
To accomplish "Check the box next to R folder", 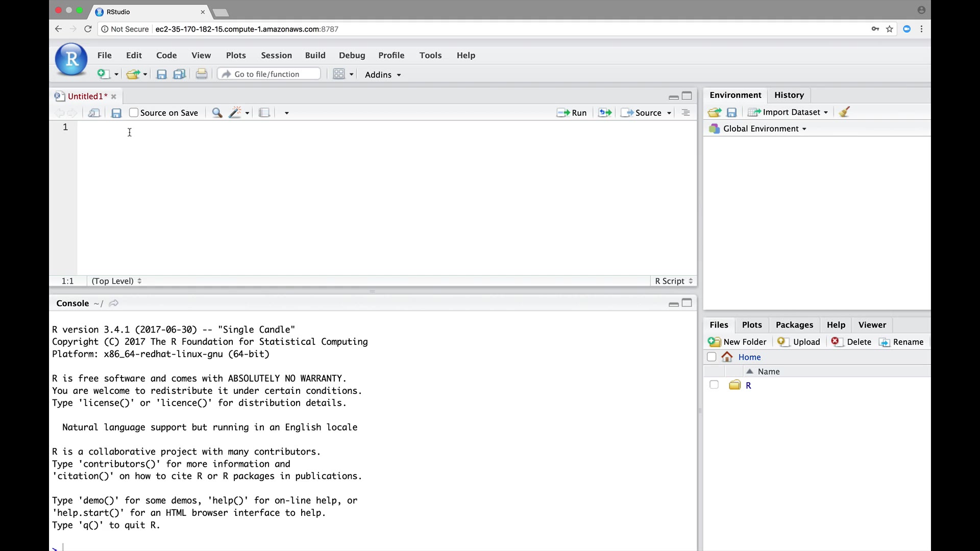I will point(714,385).
